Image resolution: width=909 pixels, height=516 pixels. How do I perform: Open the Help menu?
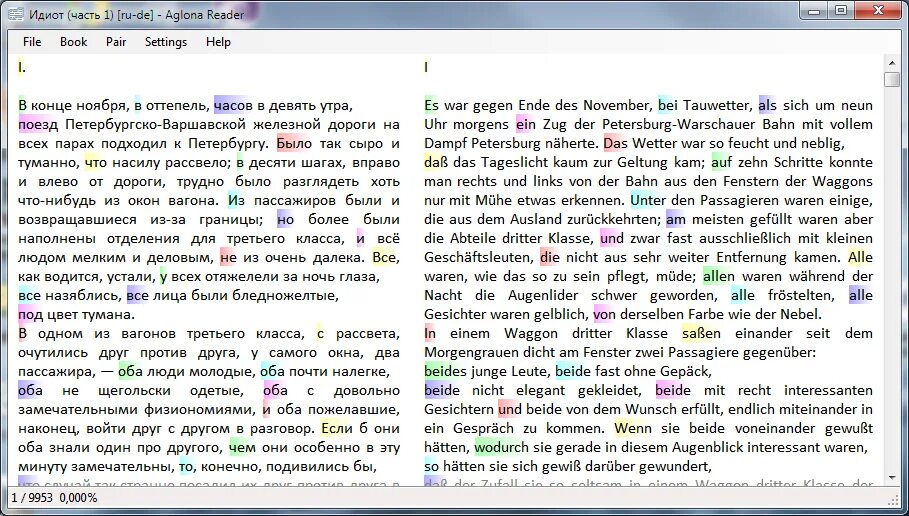[x=218, y=42]
